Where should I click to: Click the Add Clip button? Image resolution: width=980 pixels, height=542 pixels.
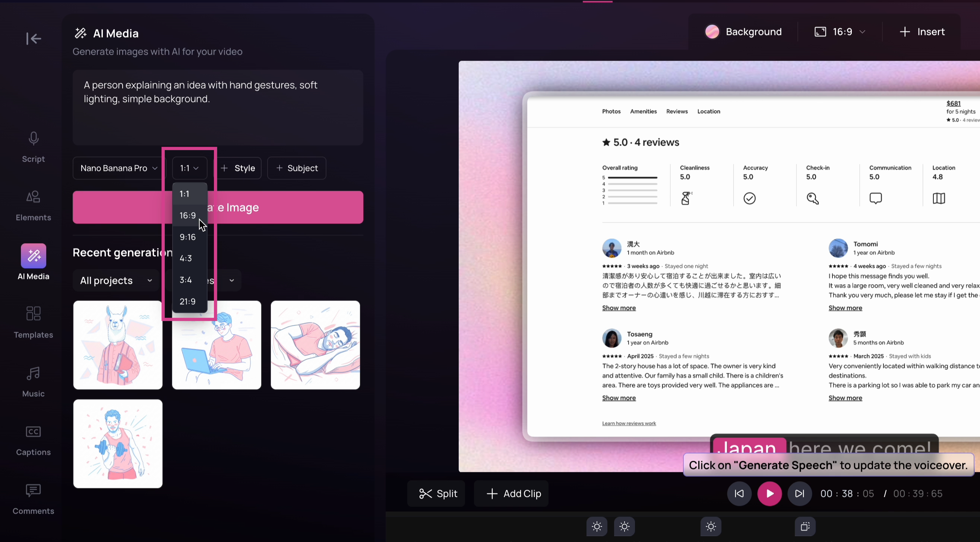[x=513, y=494]
